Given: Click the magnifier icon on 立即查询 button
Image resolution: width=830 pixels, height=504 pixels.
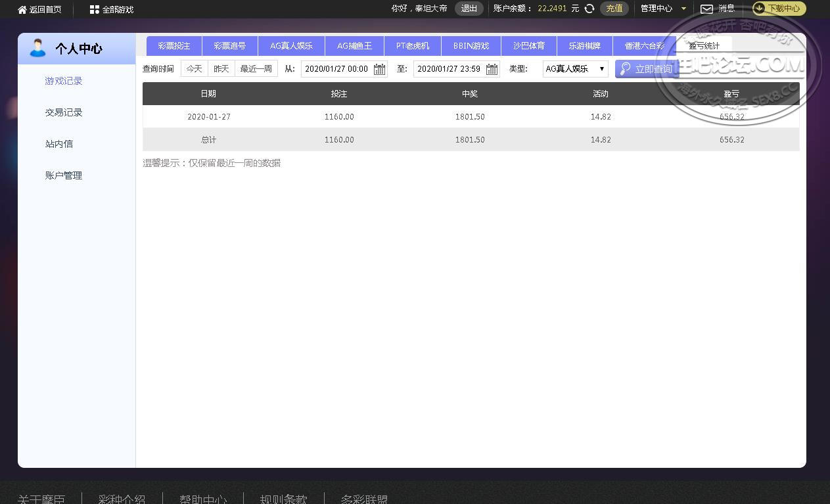Looking at the screenshot, I should [x=625, y=68].
